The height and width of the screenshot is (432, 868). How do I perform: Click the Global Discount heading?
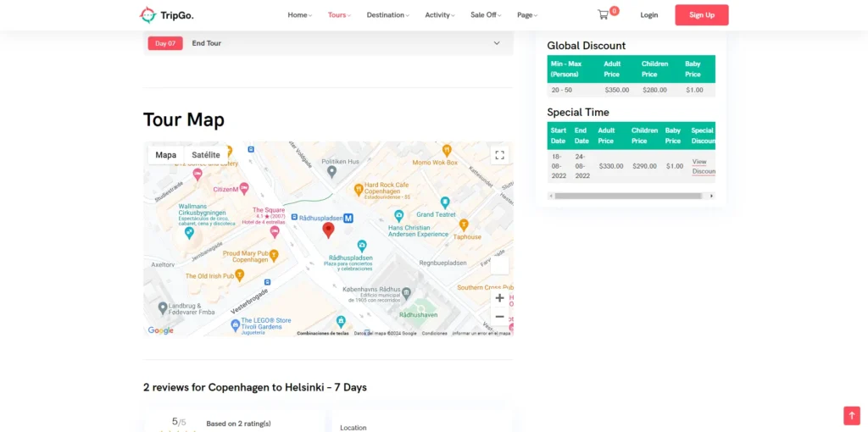pos(587,46)
